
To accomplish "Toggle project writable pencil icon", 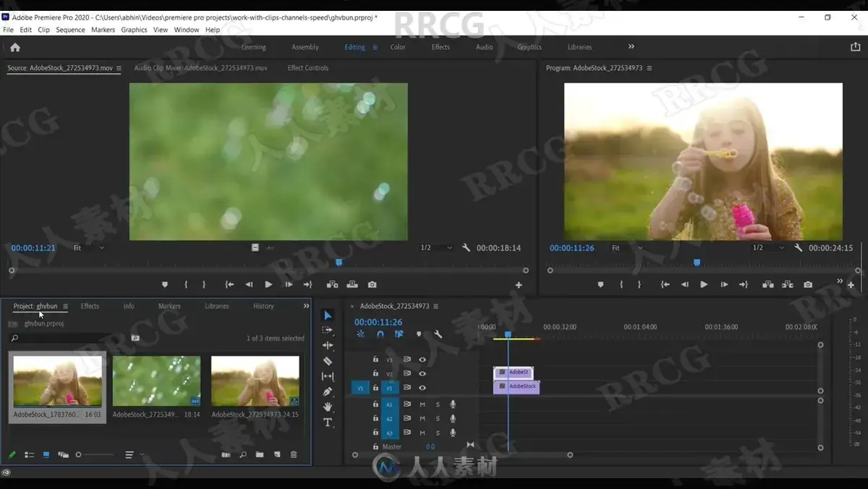I will [x=12, y=455].
